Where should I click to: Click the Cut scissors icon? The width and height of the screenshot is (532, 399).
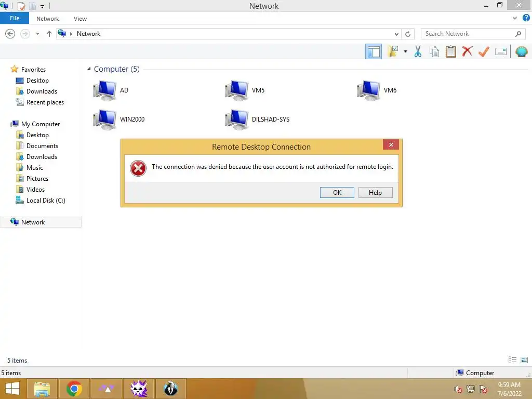point(418,51)
